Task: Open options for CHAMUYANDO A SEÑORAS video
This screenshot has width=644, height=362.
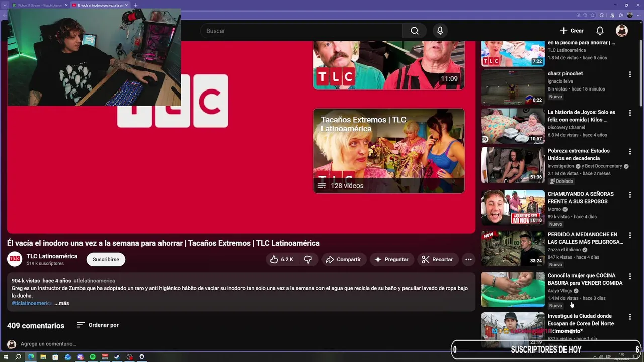Action: (630, 194)
